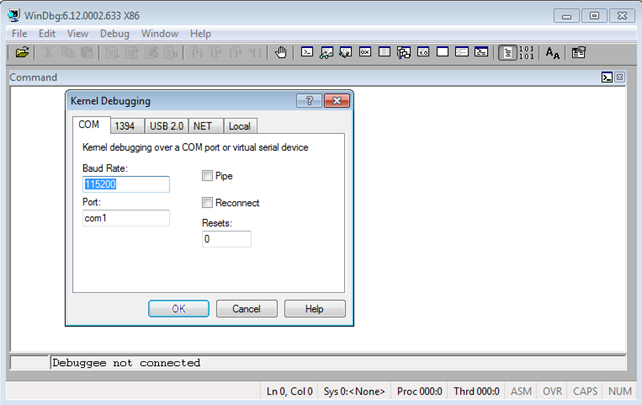This screenshot has width=642, height=405.
Task: Open the Registers window from the toolbar
Action: (x=365, y=53)
